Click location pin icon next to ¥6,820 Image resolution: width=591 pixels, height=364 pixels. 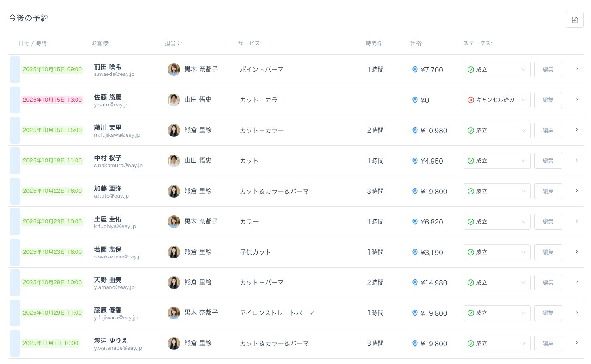415,222
